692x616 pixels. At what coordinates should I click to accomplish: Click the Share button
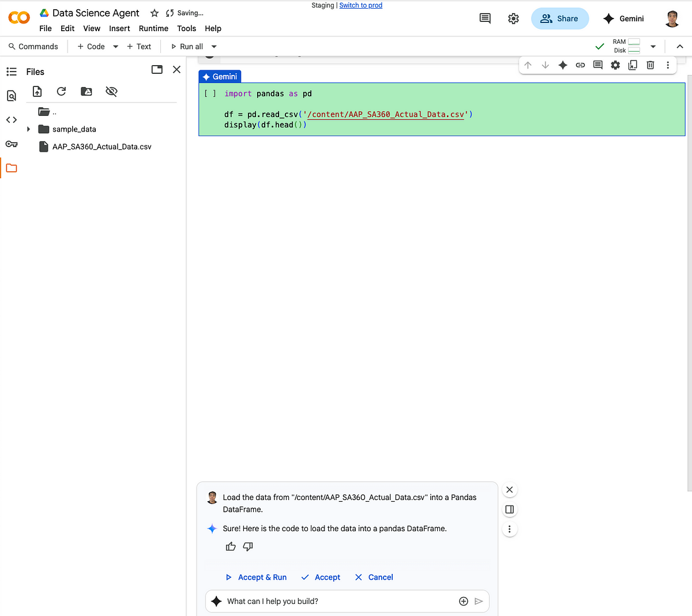click(559, 18)
